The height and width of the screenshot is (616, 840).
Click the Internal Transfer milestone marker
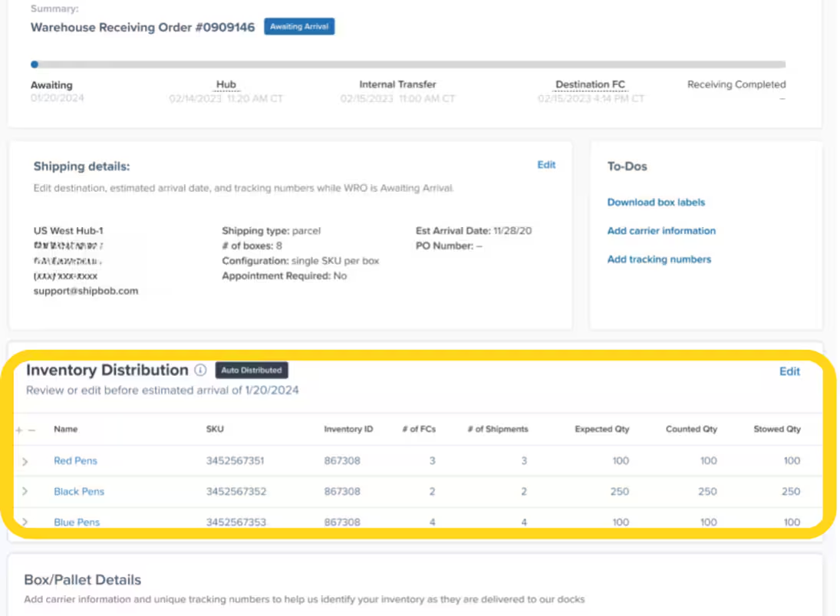(x=397, y=84)
